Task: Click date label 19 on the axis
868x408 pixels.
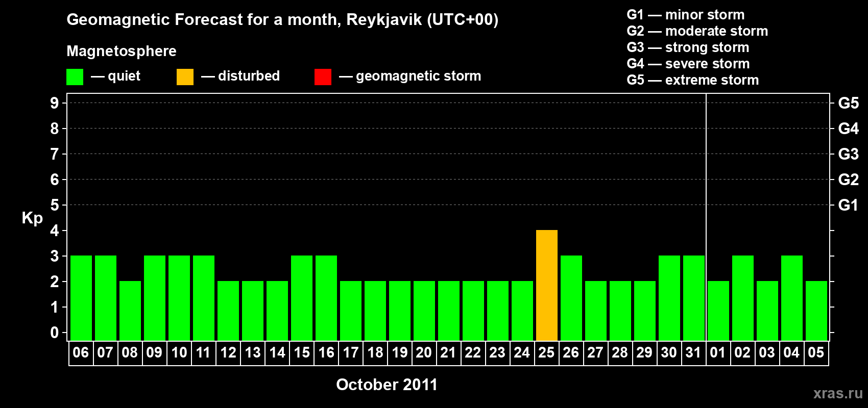Action: 399,352
